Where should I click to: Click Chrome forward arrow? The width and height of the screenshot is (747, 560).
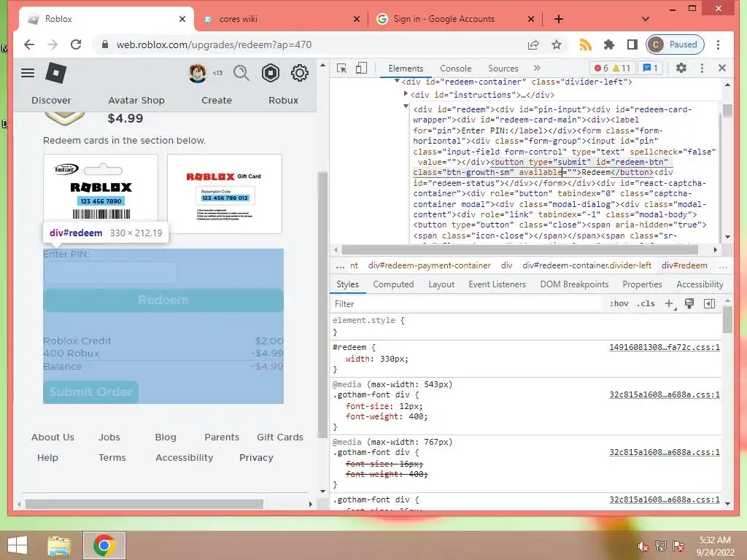(x=53, y=44)
